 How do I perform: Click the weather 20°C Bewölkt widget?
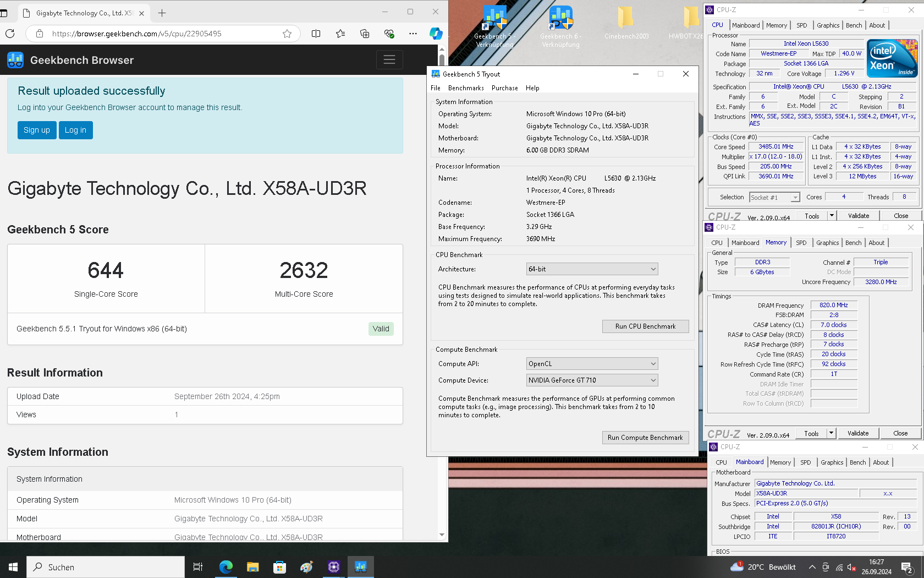[763, 567]
